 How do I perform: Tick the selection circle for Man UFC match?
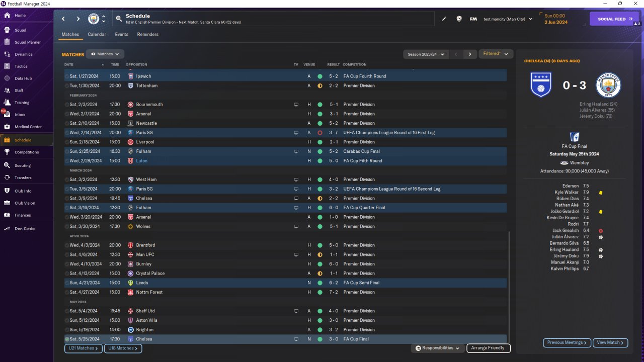[67, 255]
